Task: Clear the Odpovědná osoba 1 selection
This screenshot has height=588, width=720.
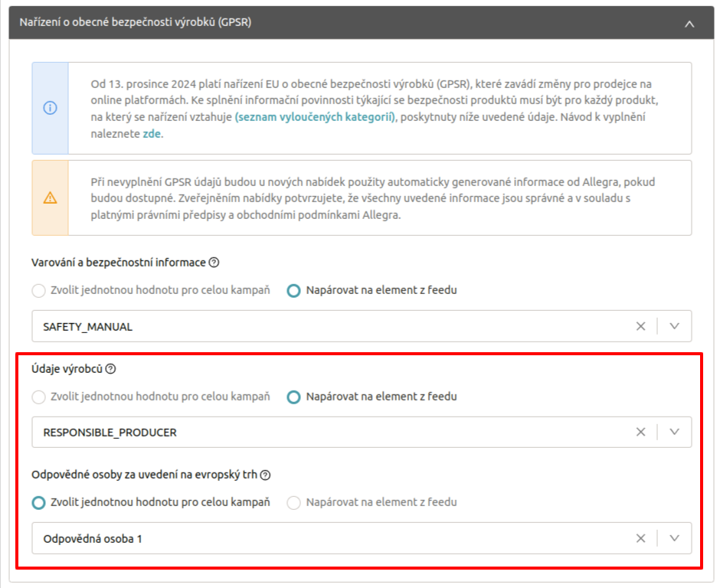Action: pyautogui.click(x=640, y=538)
